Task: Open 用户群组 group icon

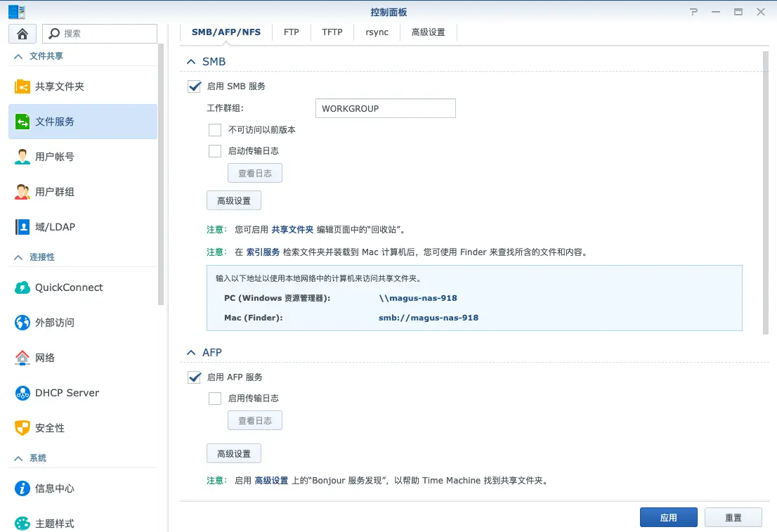Action: click(x=22, y=192)
